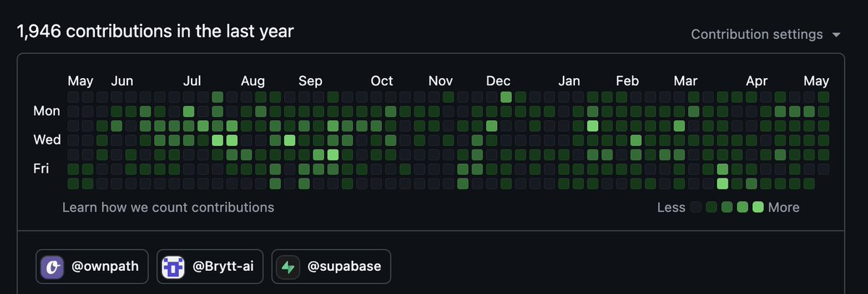Click the brightest legend square beside More
The width and height of the screenshot is (868, 294).
point(758,207)
